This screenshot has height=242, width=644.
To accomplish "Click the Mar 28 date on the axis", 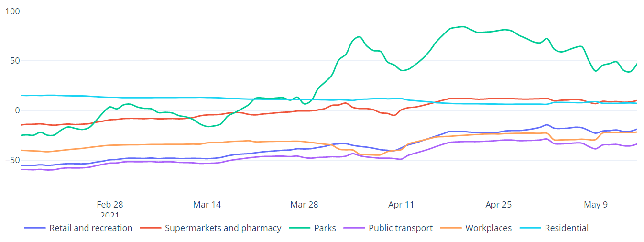I will (304, 205).
